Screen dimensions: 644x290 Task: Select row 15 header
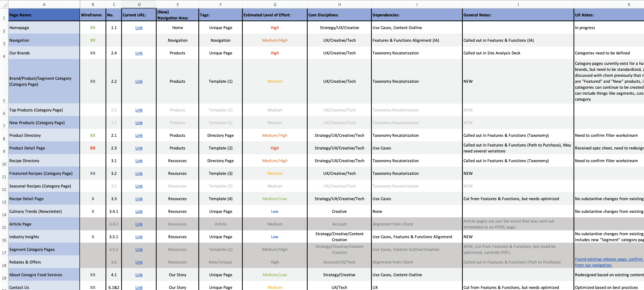(4, 224)
